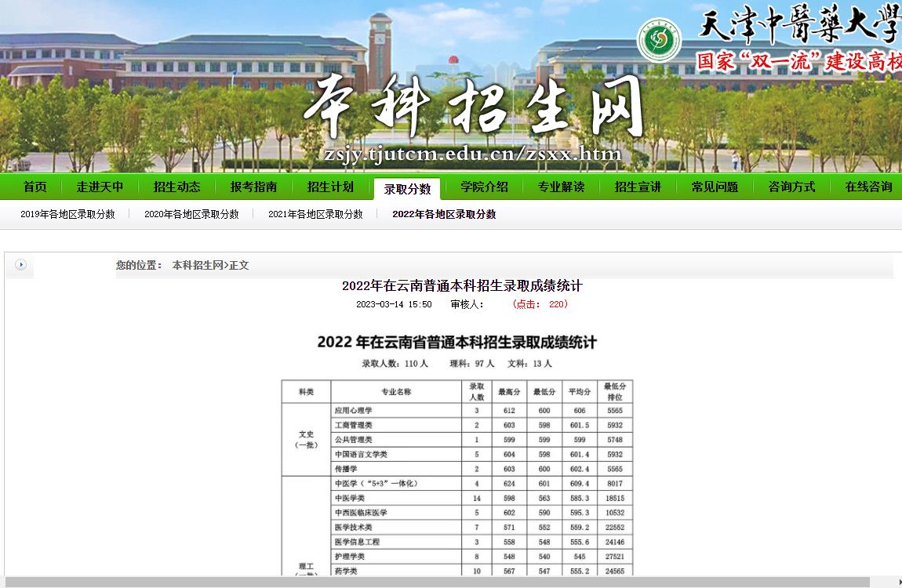Open 常见问题 navigation item
Image resolution: width=902 pixels, height=588 pixels.
point(715,187)
